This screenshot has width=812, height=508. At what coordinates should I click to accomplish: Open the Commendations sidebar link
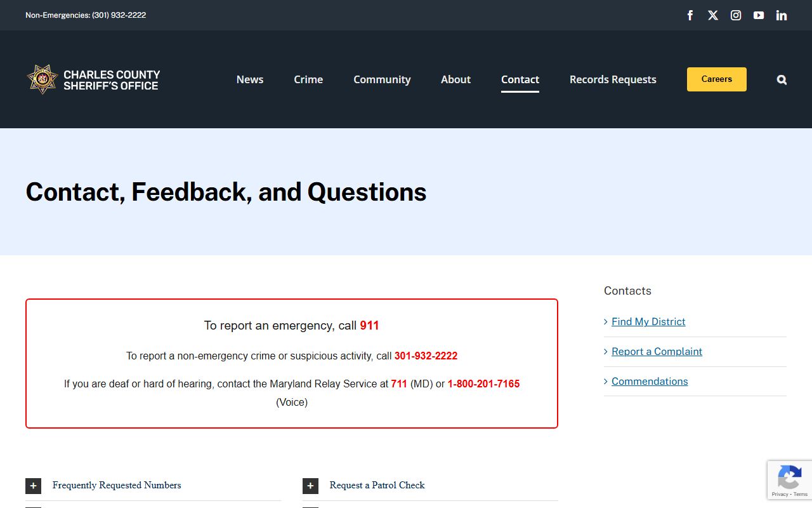(650, 382)
